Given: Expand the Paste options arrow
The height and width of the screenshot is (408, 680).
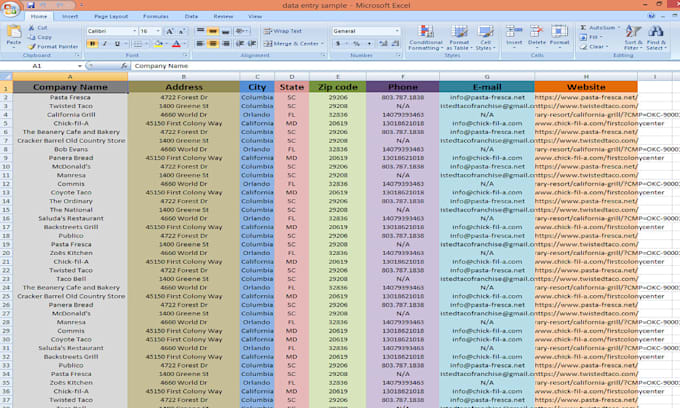Looking at the screenshot, I should point(14,47).
